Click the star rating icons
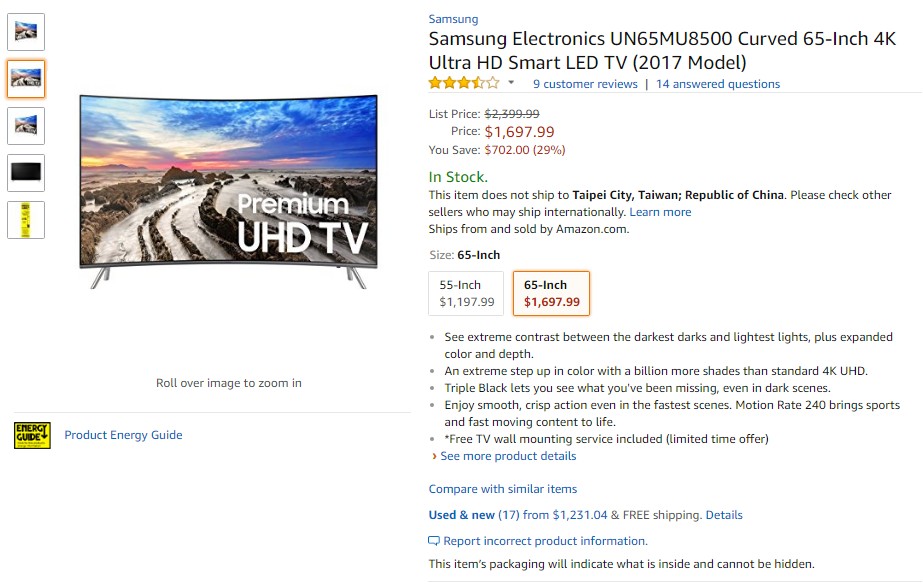 464,84
